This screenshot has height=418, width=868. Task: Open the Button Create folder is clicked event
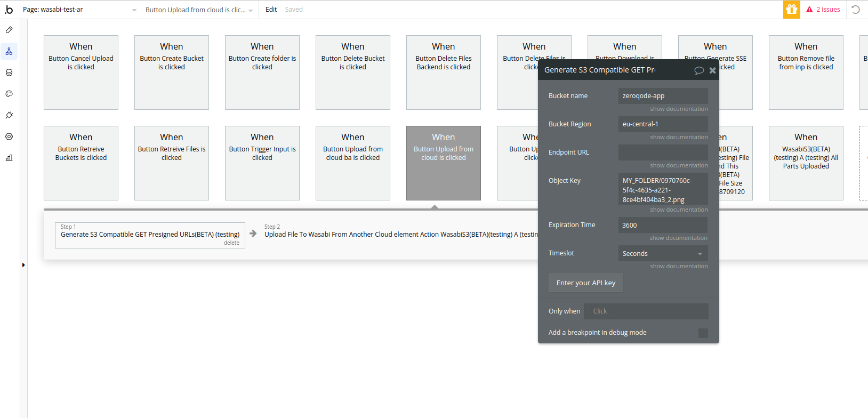coord(262,73)
